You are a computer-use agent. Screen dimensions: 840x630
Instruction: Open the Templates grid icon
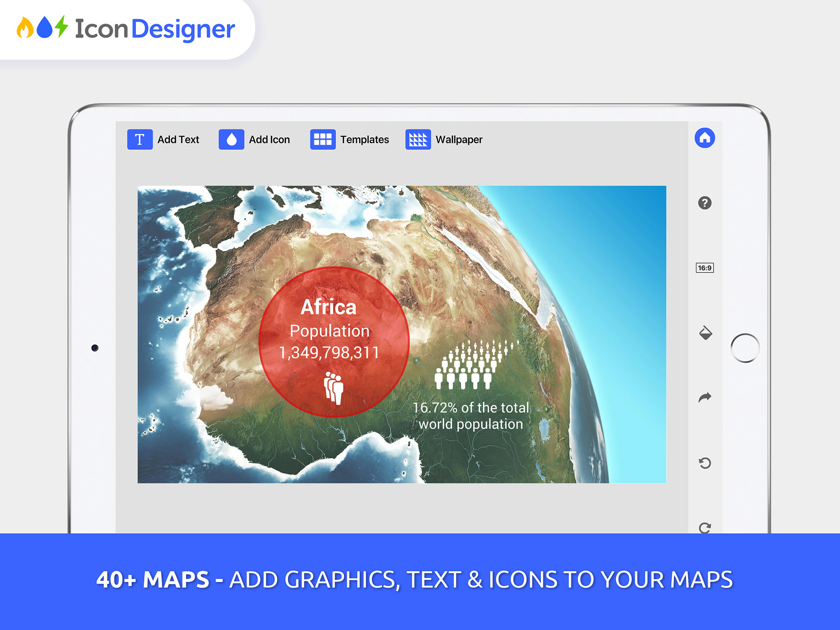tap(322, 139)
